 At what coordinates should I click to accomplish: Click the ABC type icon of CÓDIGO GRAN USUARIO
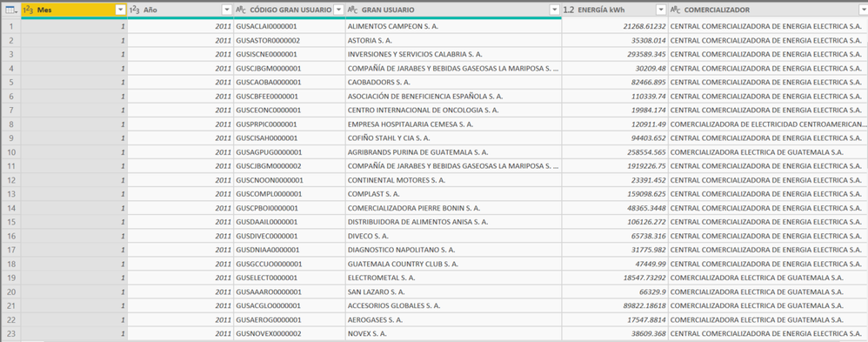241,10
